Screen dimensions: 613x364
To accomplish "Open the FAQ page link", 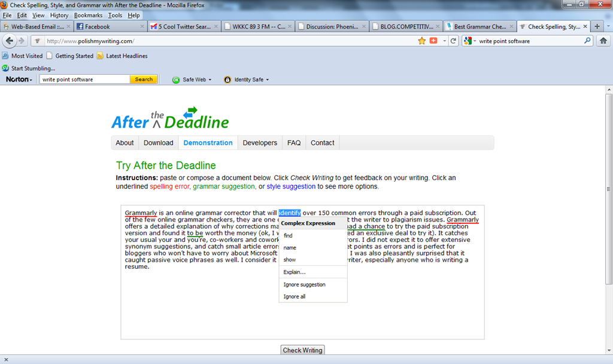I will coord(294,142).
